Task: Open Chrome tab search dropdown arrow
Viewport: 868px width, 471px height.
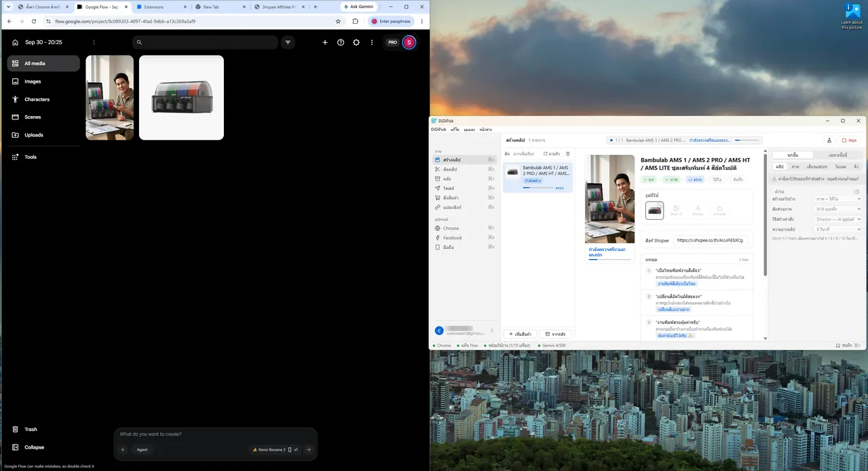Action: pos(7,7)
